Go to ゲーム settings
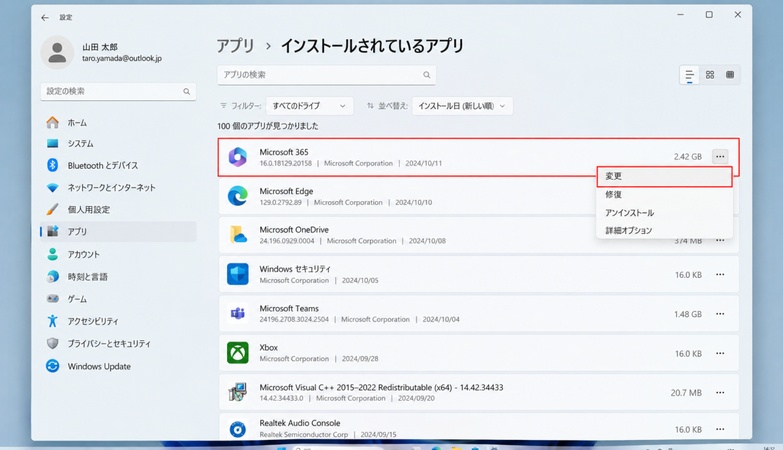This screenshot has height=450, width=783. pos(118,299)
